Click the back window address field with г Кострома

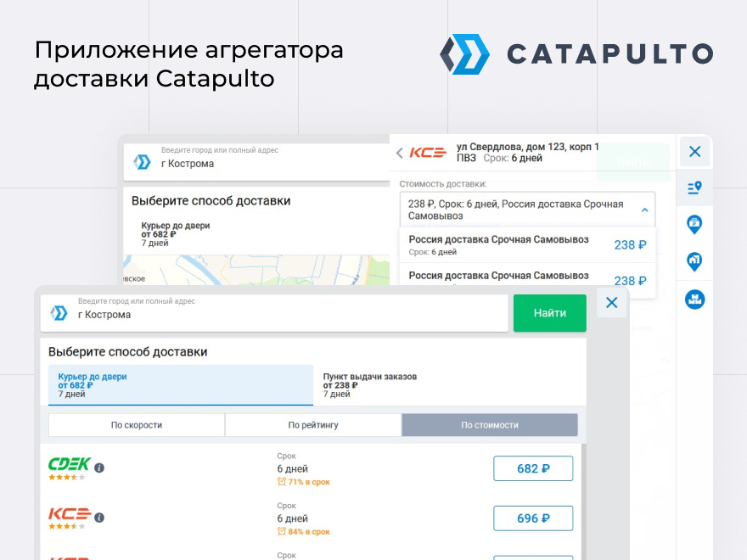coord(256,162)
